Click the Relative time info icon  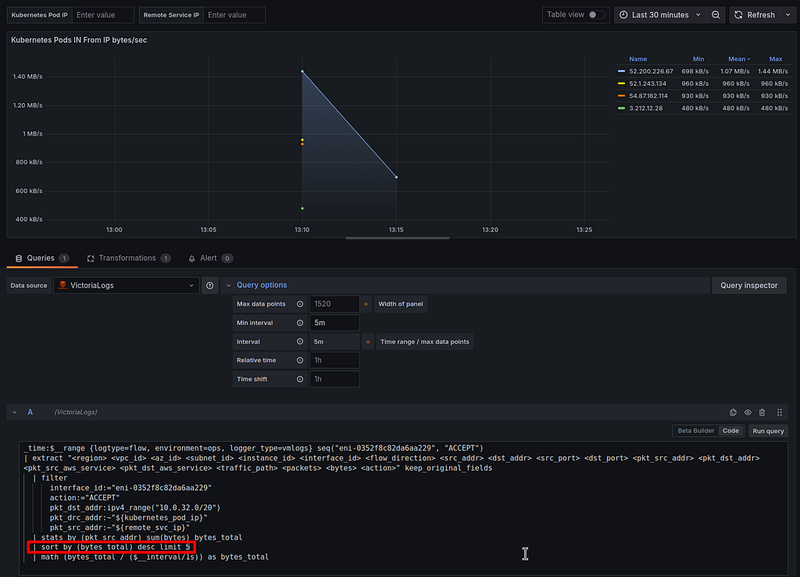click(x=300, y=360)
